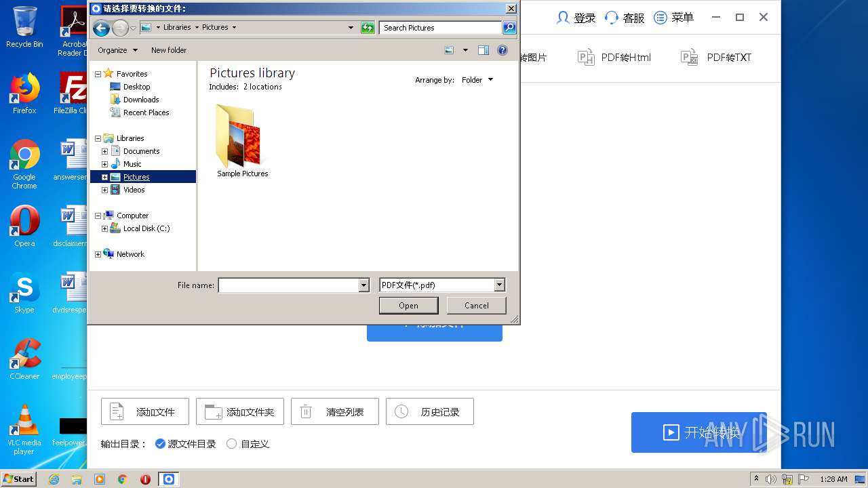Collapse the Libraries group

(x=98, y=138)
